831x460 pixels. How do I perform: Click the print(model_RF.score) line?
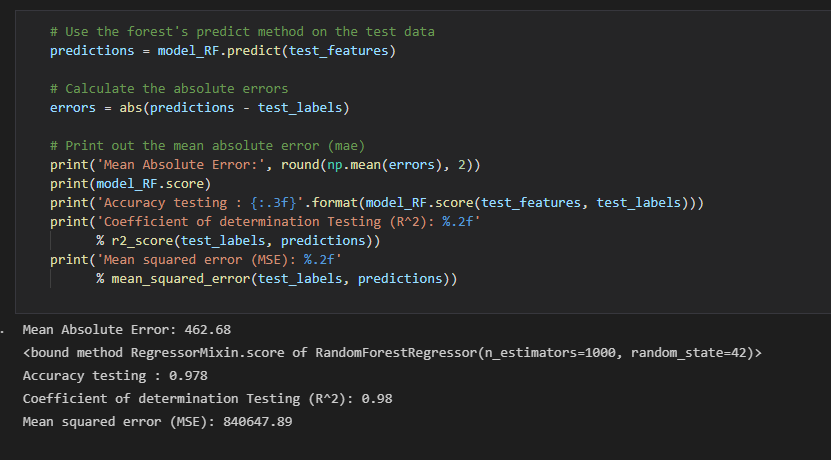coord(130,184)
